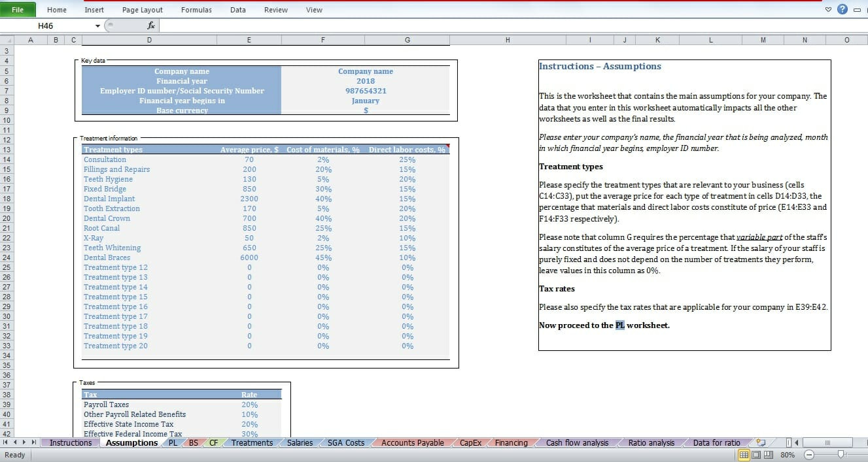Select row 14 header
Image resolution: width=868 pixels, height=462 pixels.
pos(6,159)
